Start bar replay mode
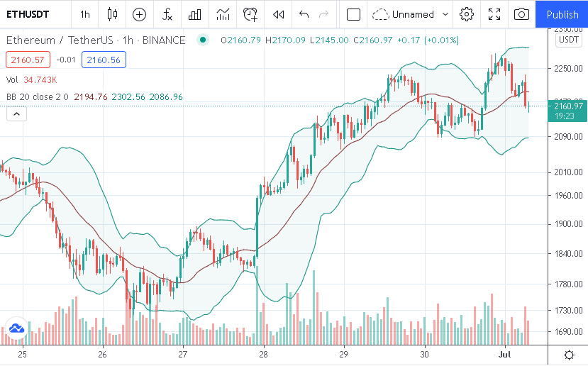Image resolution: width=588 pixels, height=366 pixels. click(279, 14)
